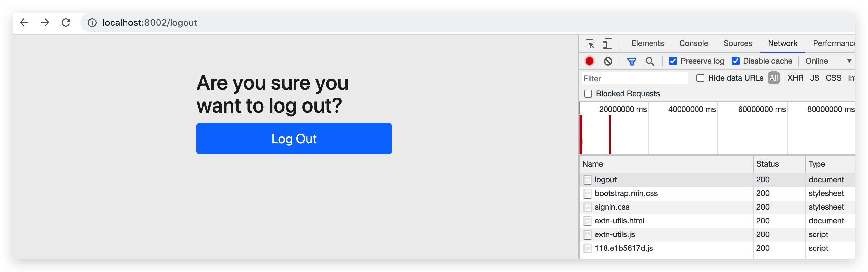Open the Online throttling dropdown
Screen dimensions: 868x272
(x=828, y=61)
